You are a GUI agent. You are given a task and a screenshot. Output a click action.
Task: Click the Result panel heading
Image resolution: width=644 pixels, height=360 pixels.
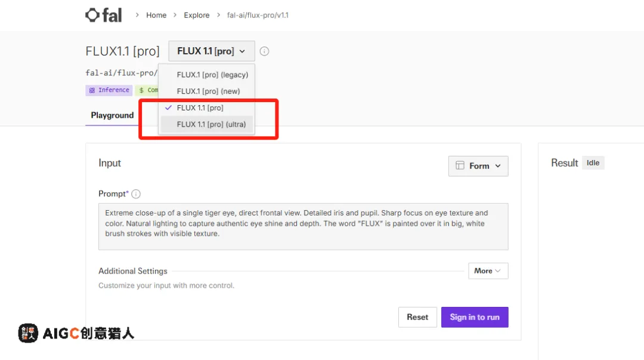564,163
